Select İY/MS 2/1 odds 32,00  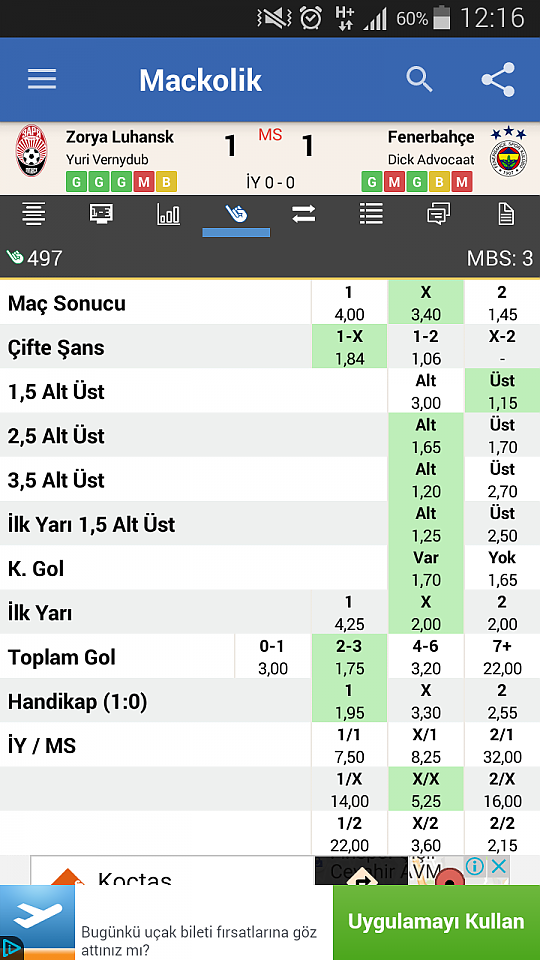click(x=503, y=744)
